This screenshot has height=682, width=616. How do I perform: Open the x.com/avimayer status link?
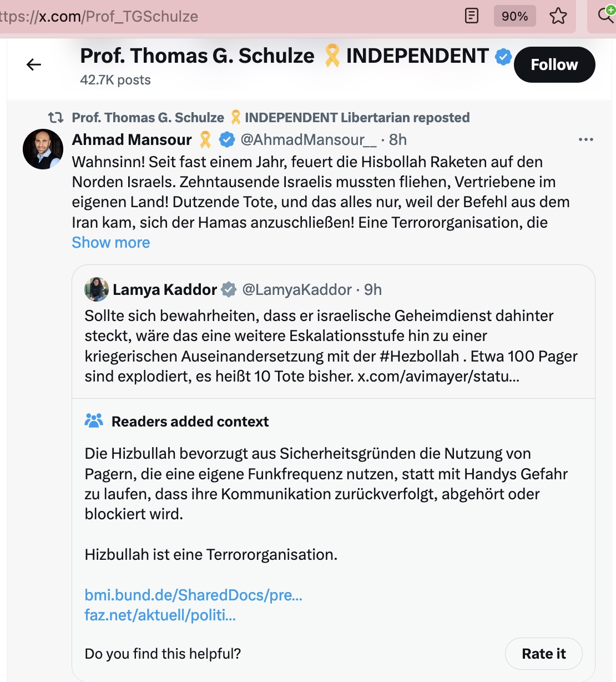click(438, 376)
